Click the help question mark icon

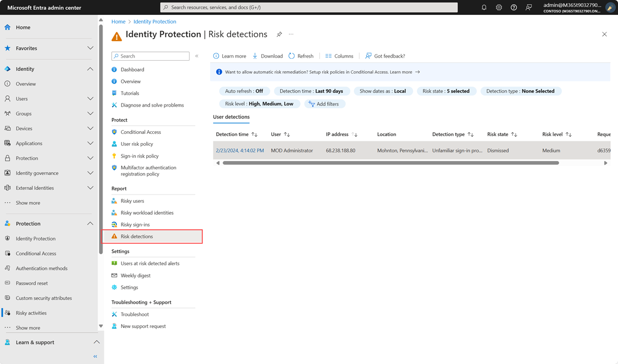point(514,8)
